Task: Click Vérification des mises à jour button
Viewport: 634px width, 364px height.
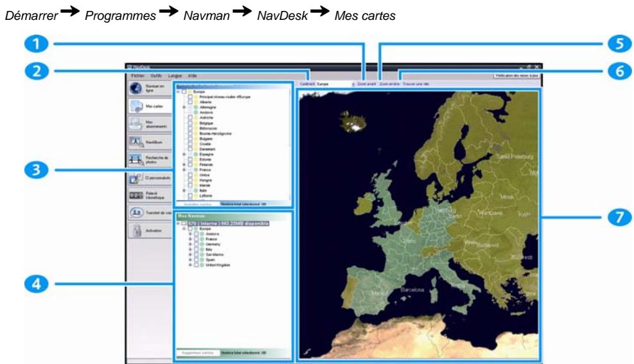Action: [516, 76]
